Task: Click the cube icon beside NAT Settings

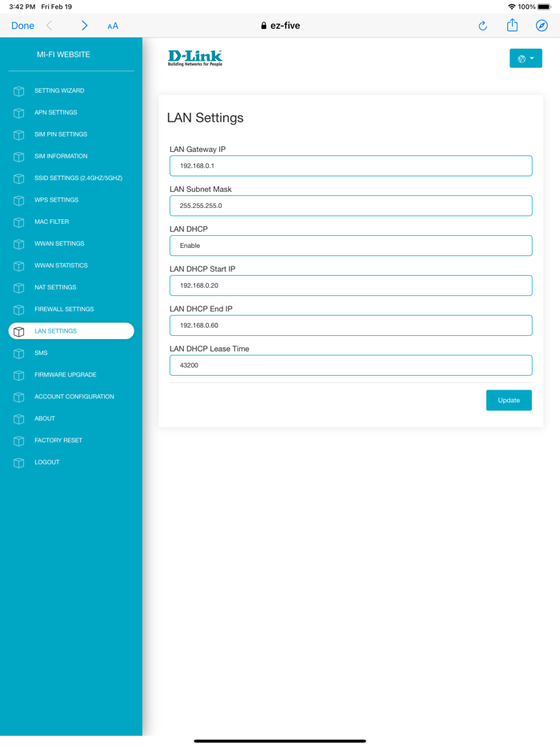Action: tap(18, 288)
